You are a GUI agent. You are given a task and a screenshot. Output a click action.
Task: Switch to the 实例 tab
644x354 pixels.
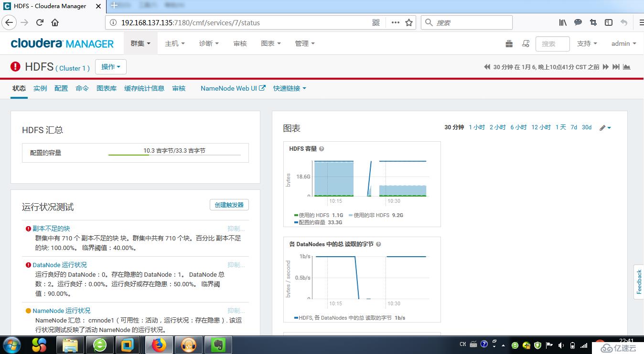[x=40, y=88]
